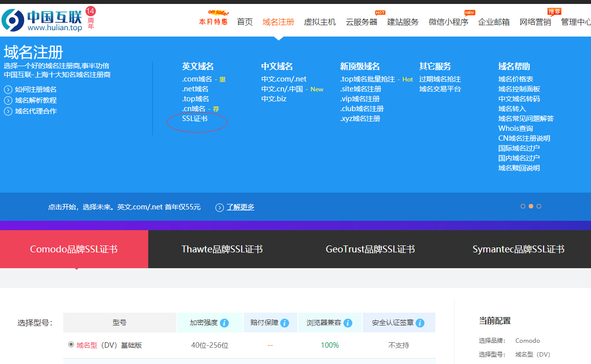
Task: Open the 中文域名转码 help link
Action: coord(519,99)
